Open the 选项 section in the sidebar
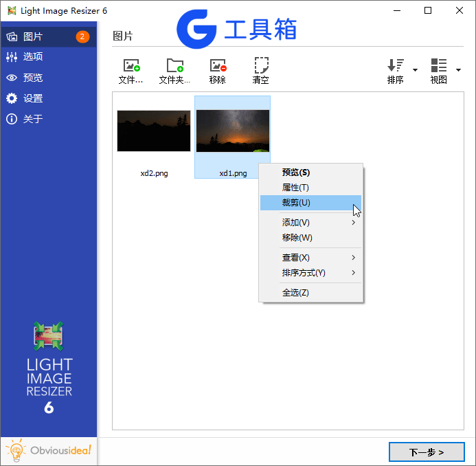Screen dimensions: 476x466 click(49, 57)
